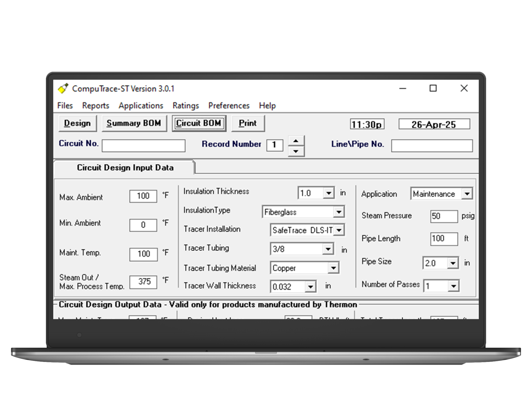Image resolution: width=532 pixels, height=399 pixels.
Task: Select the Circuit Design Input Data tab
Action: [x=125, y=168]
